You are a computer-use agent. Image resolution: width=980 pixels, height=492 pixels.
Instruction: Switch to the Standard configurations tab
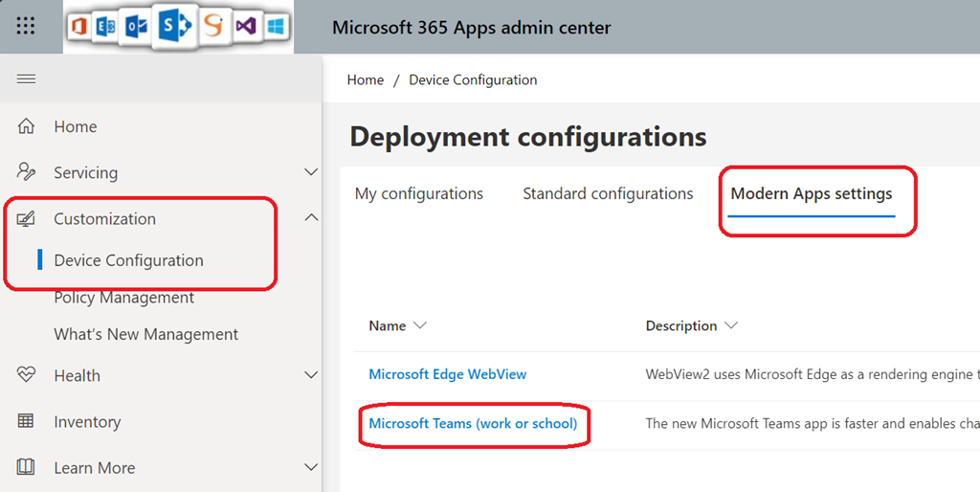click(608, 193)
